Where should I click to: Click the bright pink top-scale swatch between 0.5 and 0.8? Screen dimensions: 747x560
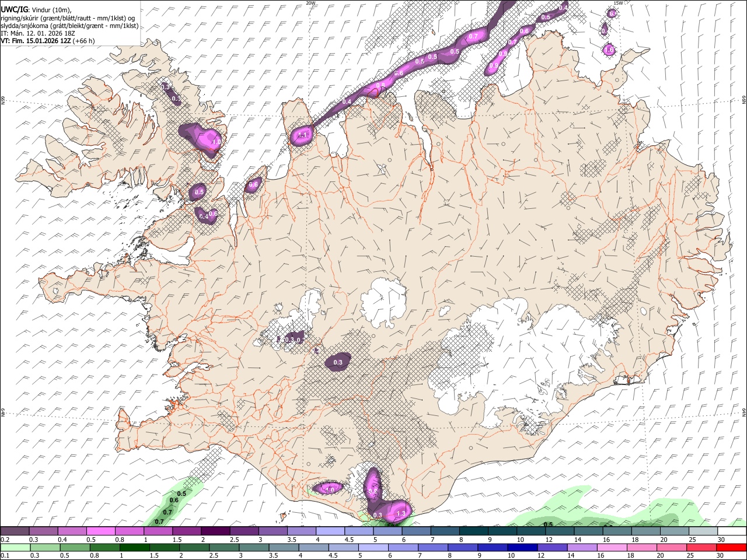pos(100,531)
